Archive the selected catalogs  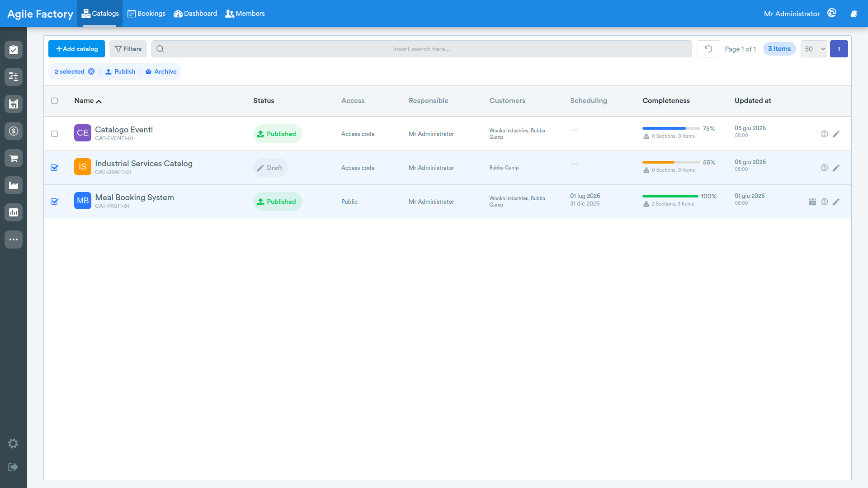[161, 71]
